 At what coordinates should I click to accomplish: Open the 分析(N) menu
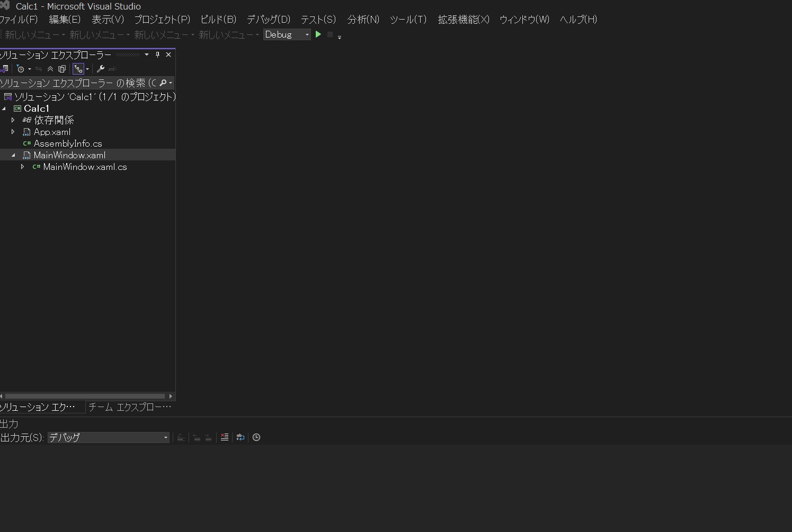tap(363, 20)
